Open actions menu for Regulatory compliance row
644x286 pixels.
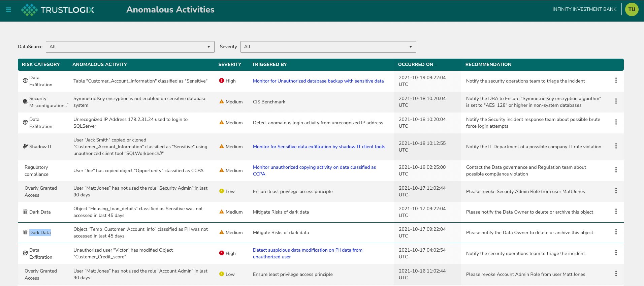[x=616, y=170]
